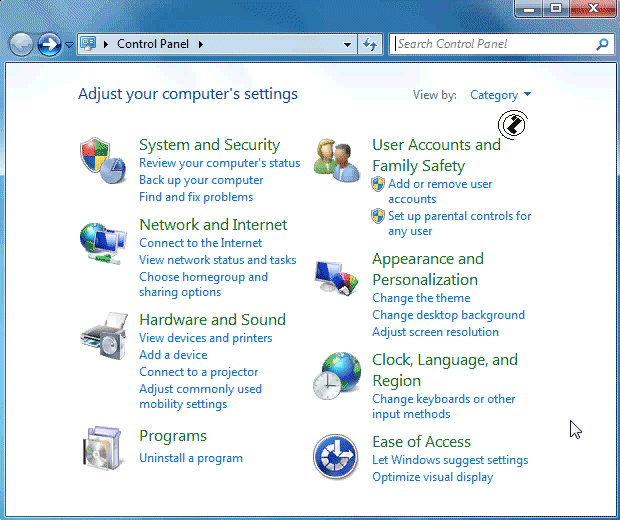Open Ease of Access category heading
620x520 pixels.
point(422,441)
